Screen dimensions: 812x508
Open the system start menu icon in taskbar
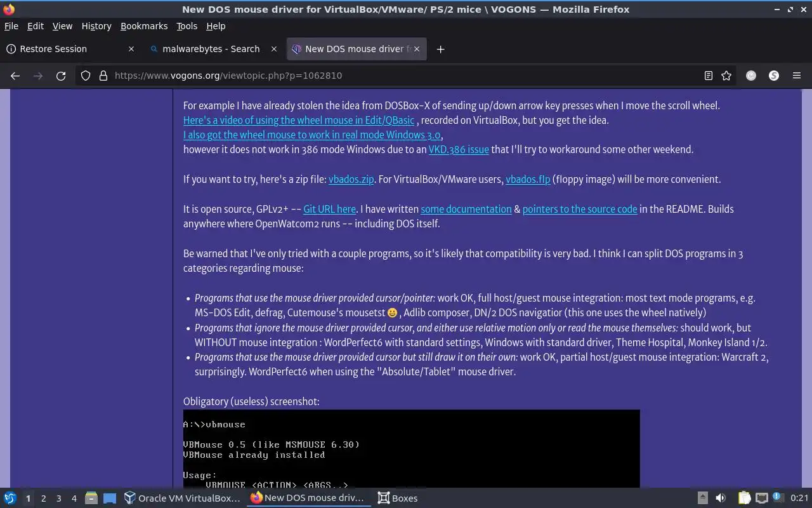10,498
